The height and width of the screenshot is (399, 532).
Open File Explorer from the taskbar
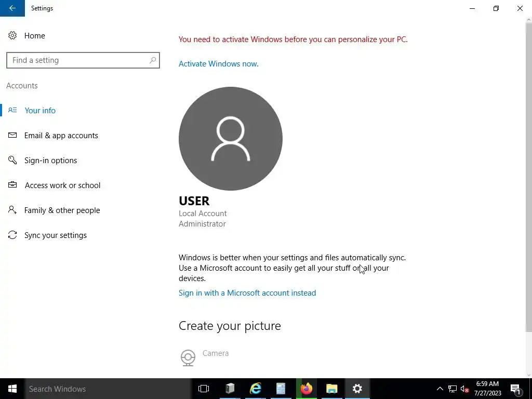point(332,389)
